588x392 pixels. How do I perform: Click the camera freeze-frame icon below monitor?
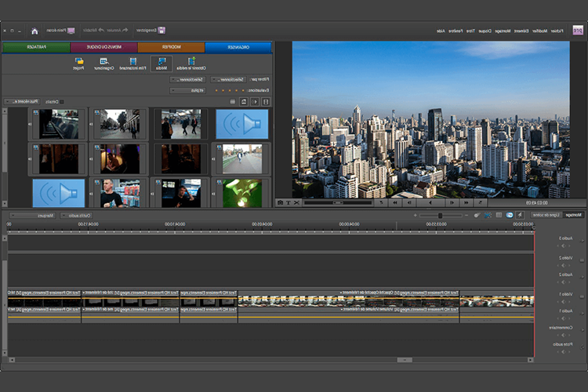[x=280, y=202]
